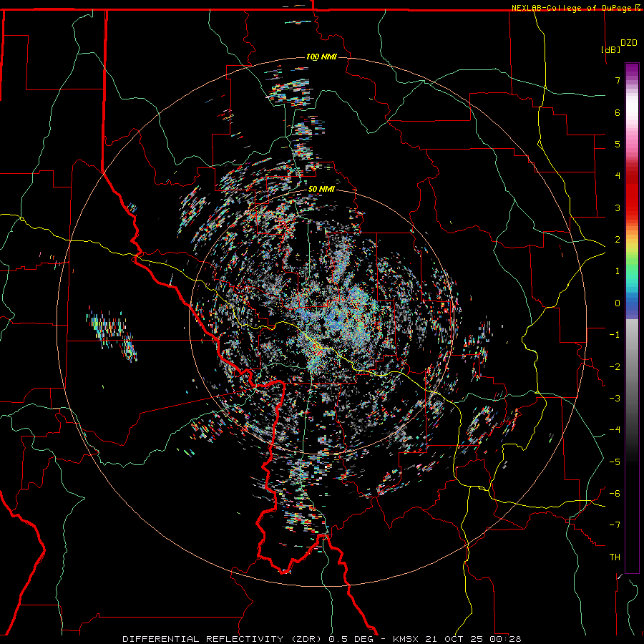This screenshot has width=644, height=644.
Task: Click the KMSX station identifier in caption
Action: point(406,639)
